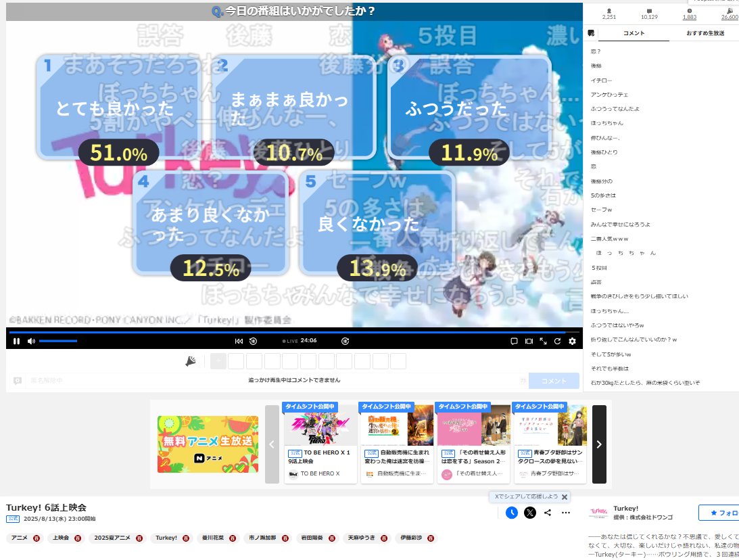Image resolution: width=739 pixels, height=560 pixels.
Task: Open dictionary icon for 市ノ瀬加那 tag
Action: [285, 538]
